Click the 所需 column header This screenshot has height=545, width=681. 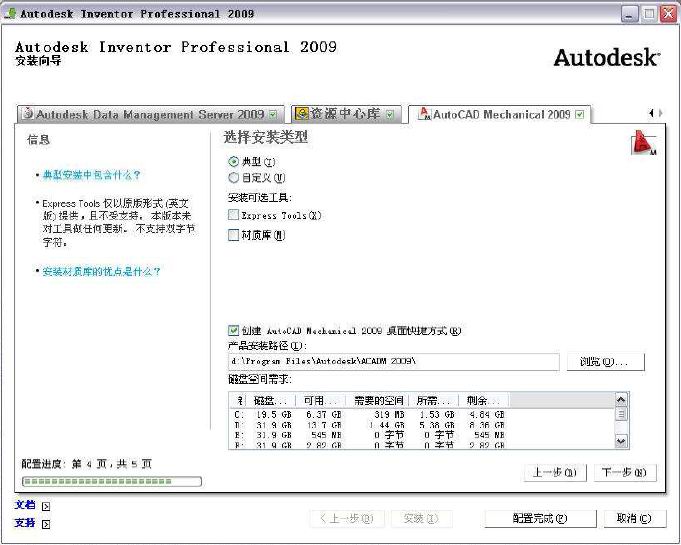434,400
